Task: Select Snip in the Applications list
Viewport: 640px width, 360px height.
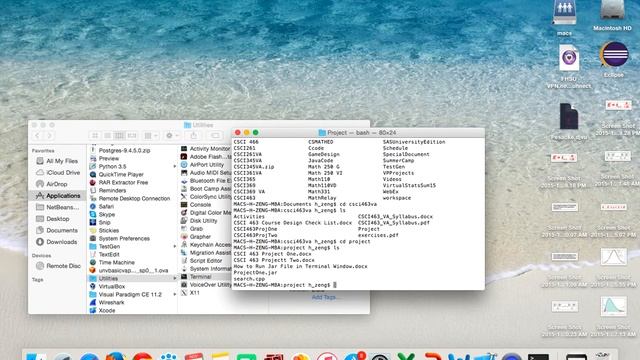Action: click(104, 222)
